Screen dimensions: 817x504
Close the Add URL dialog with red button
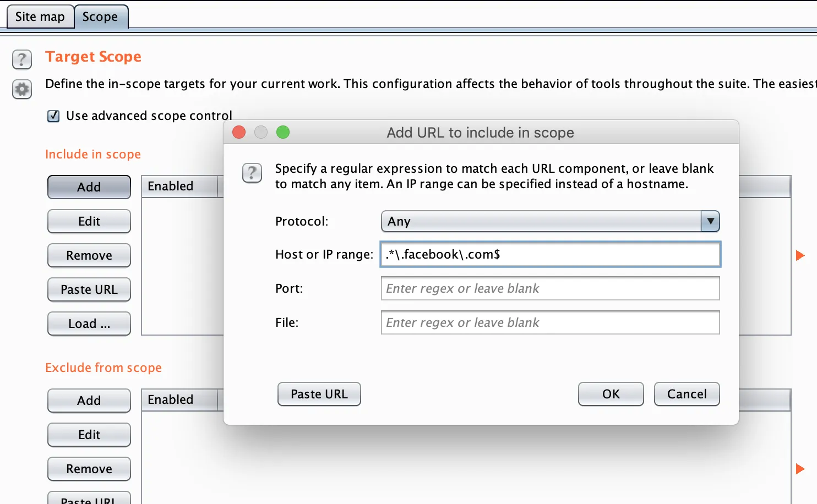239,133
